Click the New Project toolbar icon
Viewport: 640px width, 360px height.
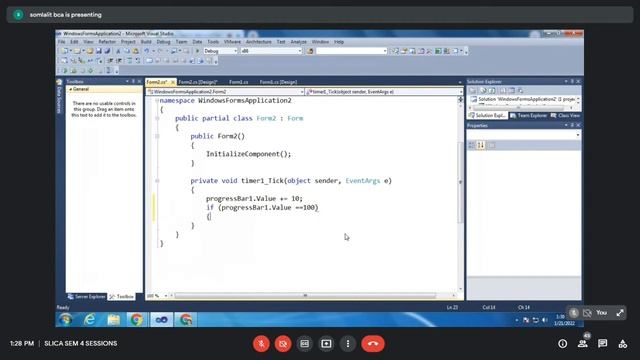point(64,51)
